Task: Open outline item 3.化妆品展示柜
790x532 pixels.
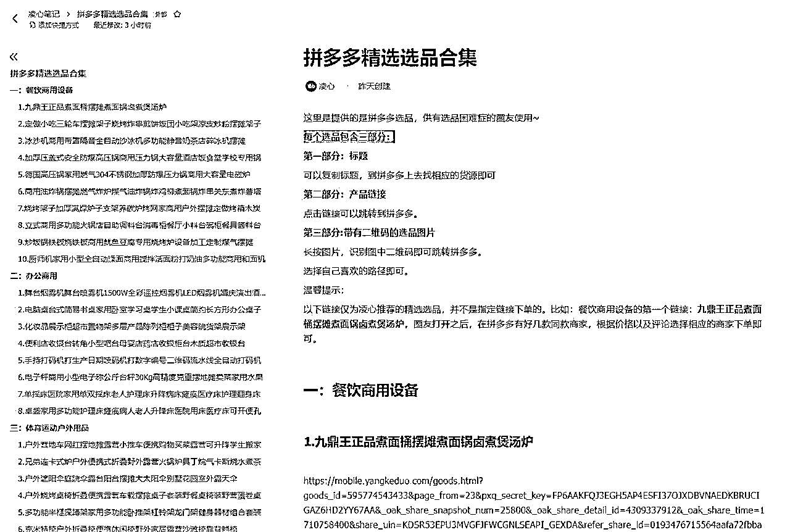Action: click(132, 326)
